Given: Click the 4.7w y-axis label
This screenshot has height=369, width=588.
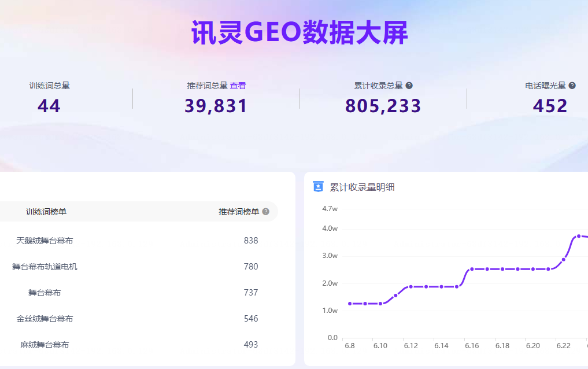Looking at the screenshot, I should pos(330,209).
